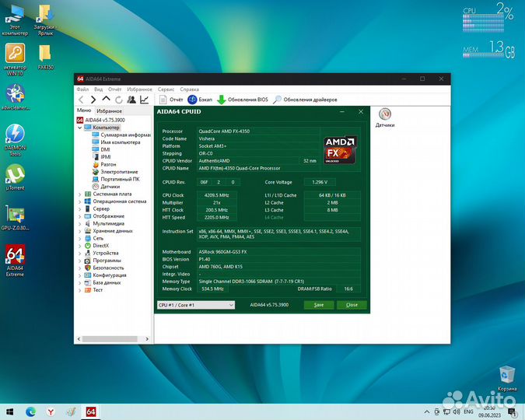The image size is (525, 420).
Task: Refresh the AIDA64 page
Action: [119, 100]
